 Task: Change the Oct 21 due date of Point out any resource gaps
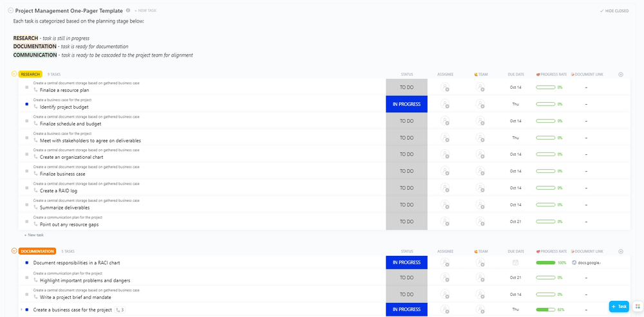pyautogui.click(x=515, y=221)
